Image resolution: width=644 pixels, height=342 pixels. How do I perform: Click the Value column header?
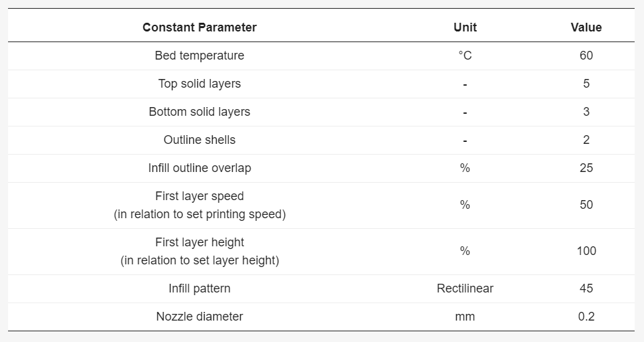coord(586,27)
